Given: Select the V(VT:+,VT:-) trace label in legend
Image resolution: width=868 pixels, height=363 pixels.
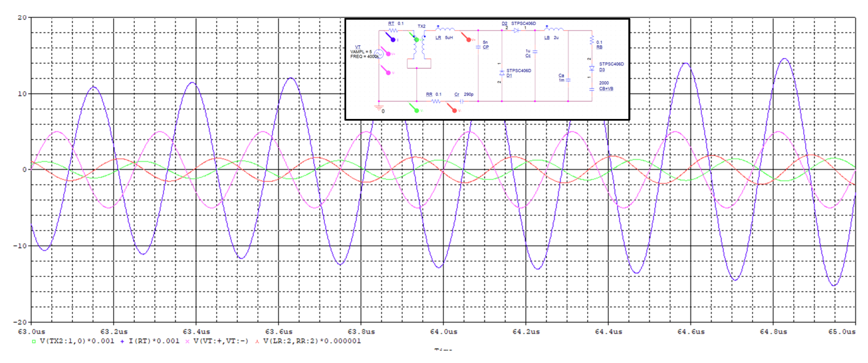Looking at the screenshot, I should tap(221, 341).
